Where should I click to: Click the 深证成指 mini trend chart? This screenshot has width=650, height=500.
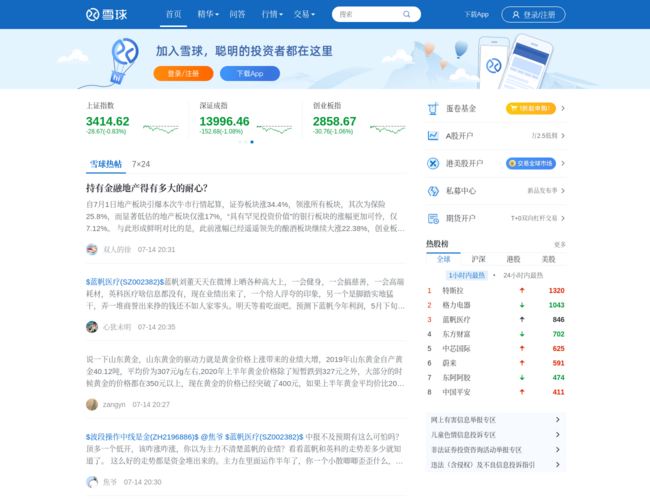[x=274, y=129]
